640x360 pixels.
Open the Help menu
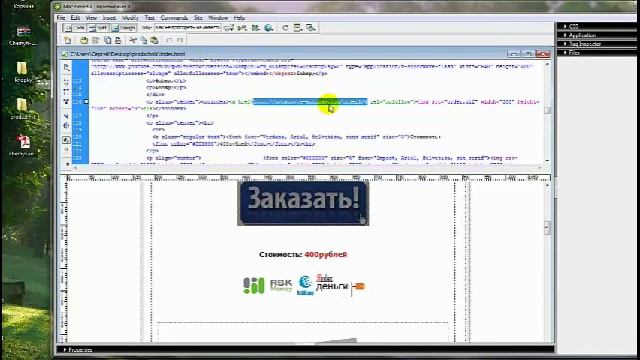point(239,18)
